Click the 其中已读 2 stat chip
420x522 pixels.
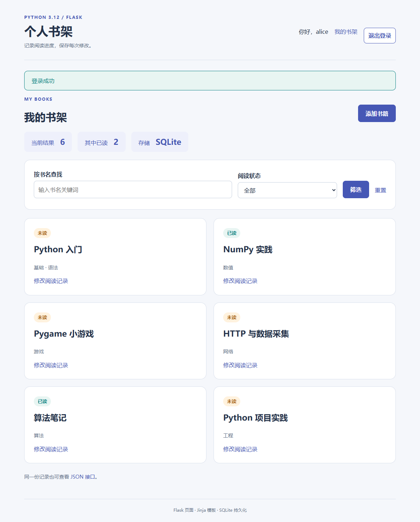point(101,142)
